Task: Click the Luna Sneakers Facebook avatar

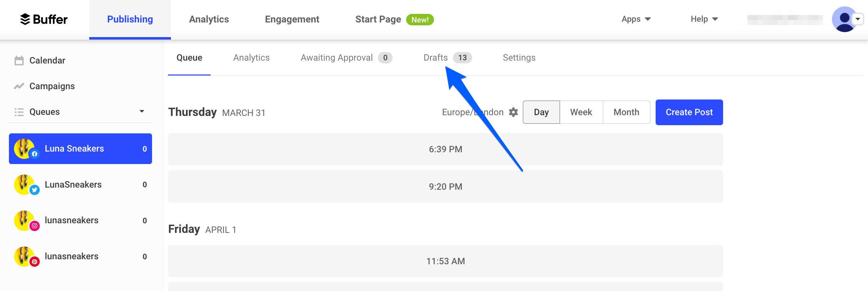Action: (x=24, y=149)
